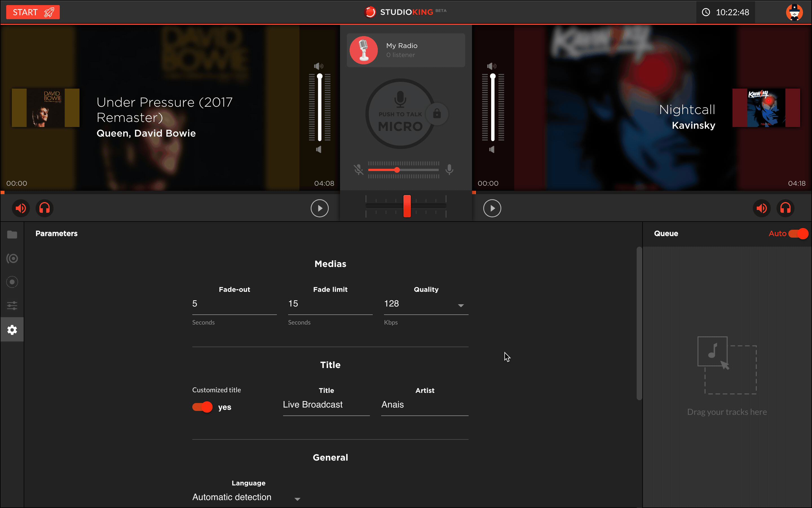Click the right deck progress bar start

pyautogui.click(x=474, y=192)
